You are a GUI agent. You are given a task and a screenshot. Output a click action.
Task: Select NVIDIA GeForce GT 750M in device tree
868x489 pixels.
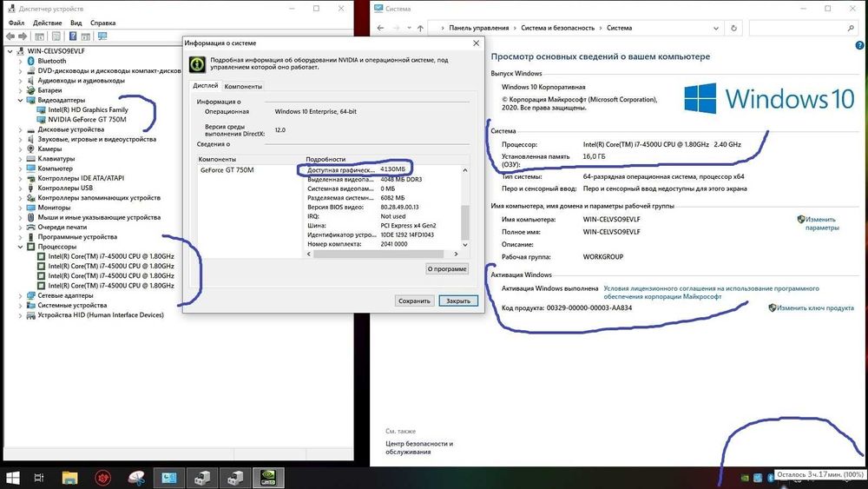(x=87, y=119)
